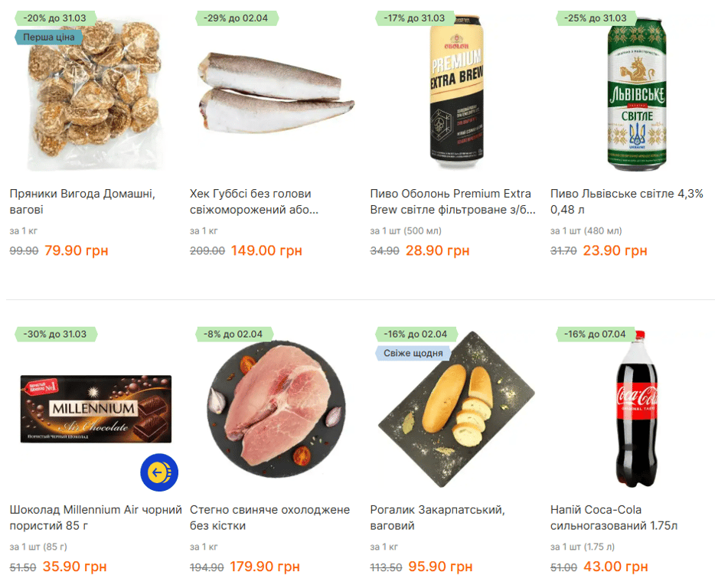Click the blue-yellow coin bonus icon

click(159, 472)
